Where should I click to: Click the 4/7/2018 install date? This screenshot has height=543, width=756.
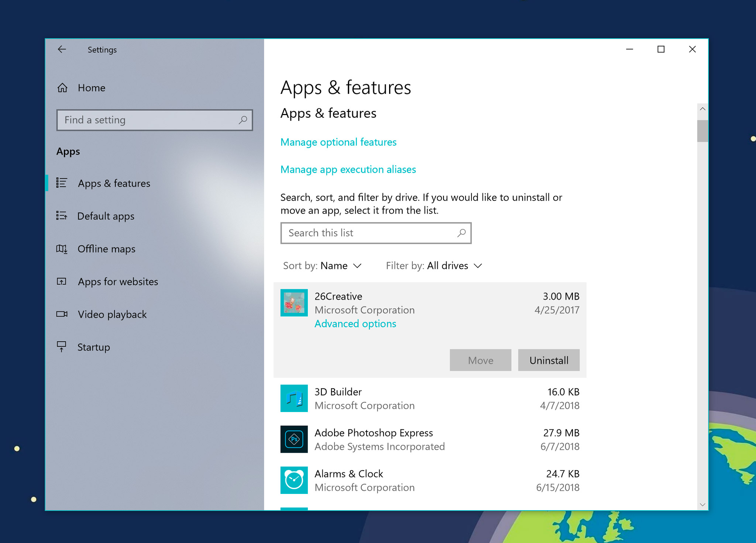560,405
